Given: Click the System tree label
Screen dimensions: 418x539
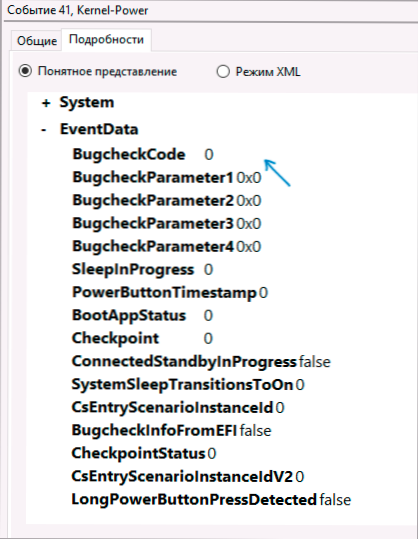Looking at the screenshot, I should (87, 102).
